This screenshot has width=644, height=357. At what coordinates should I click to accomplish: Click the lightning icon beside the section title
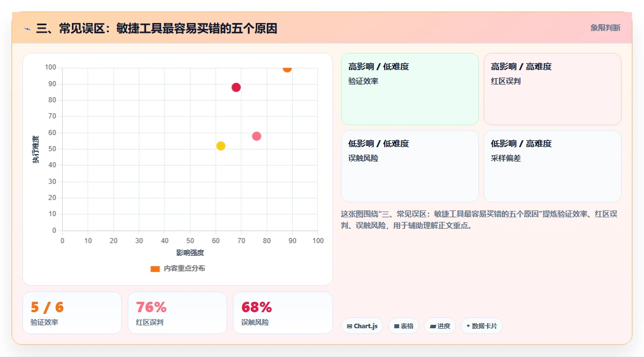(x=28, y=29)
